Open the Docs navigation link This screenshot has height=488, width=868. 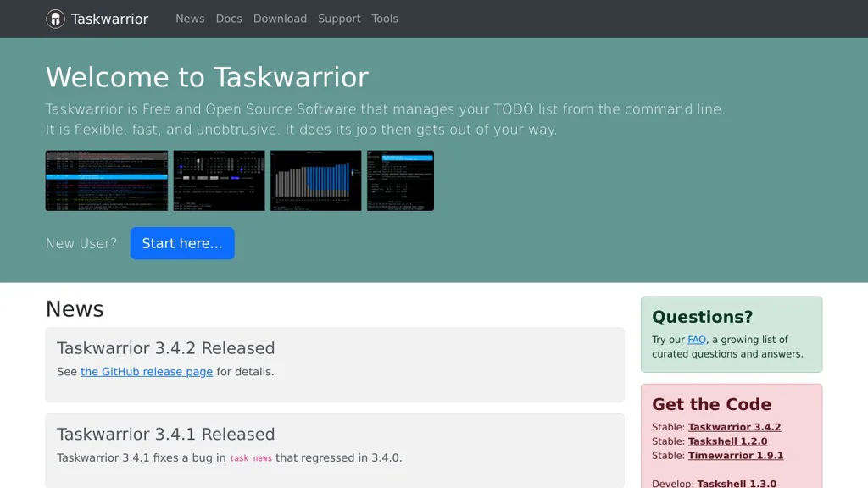[229, 19]
